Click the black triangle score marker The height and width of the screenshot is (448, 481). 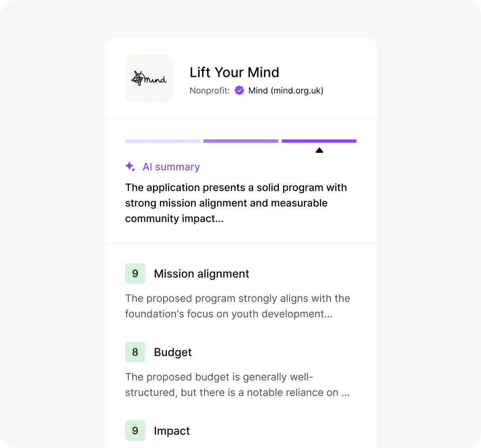click(319, 150)
